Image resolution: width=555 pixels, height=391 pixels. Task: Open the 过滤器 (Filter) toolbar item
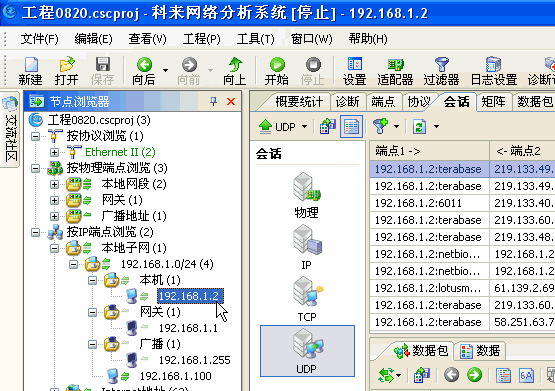coord(441,71)
